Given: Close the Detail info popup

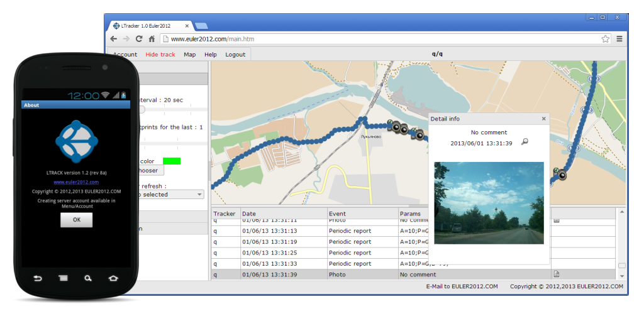Looking at the screenshot, I should 544,119.
